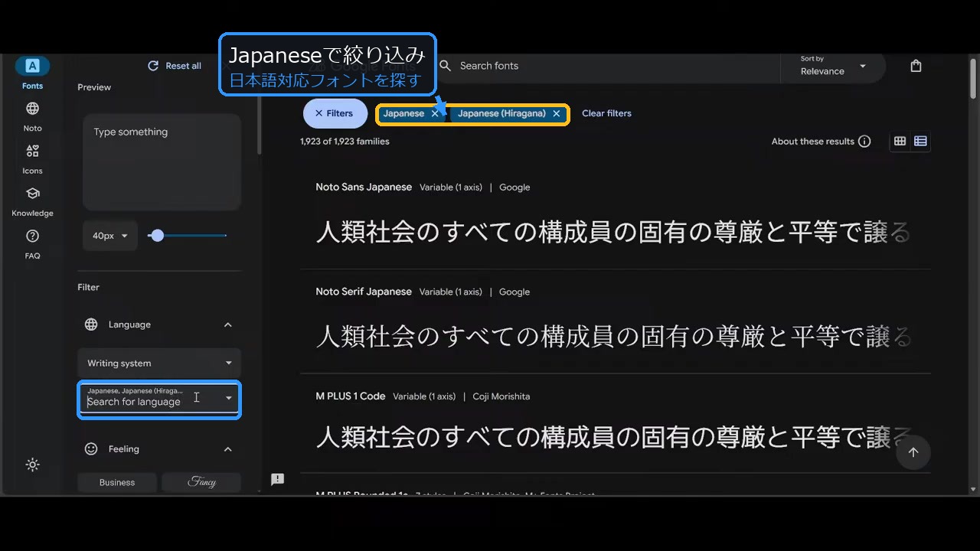Click the Reset all button

click(x=175, y=66)
